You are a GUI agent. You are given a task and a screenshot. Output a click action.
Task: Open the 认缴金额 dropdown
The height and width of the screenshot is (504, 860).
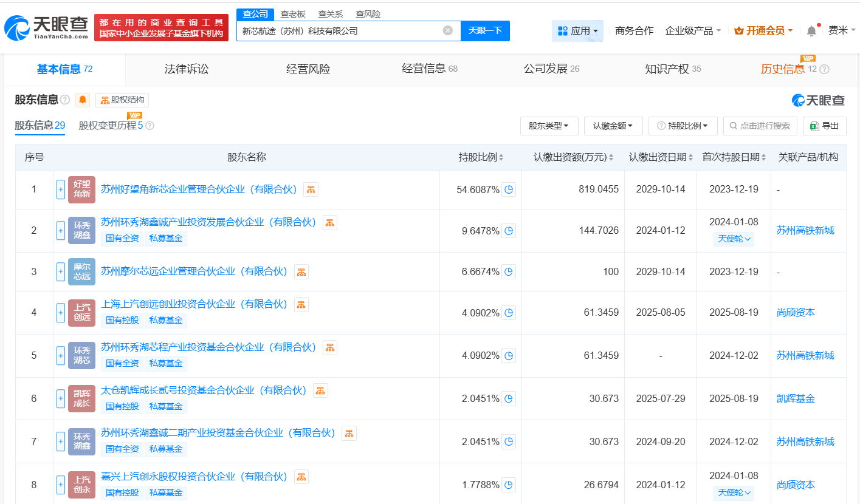[x=613, y=126]
